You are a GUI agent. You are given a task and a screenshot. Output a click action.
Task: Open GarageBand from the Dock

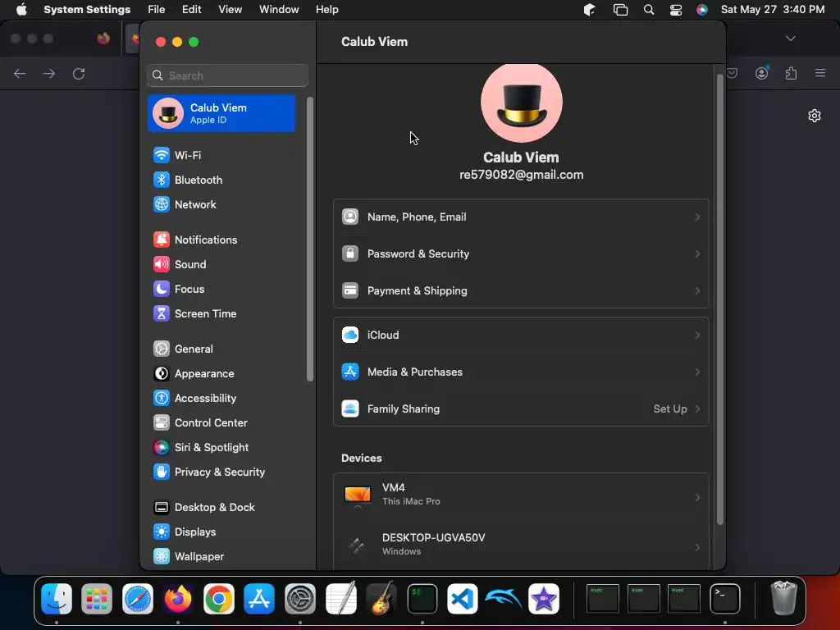coord(381,599)
